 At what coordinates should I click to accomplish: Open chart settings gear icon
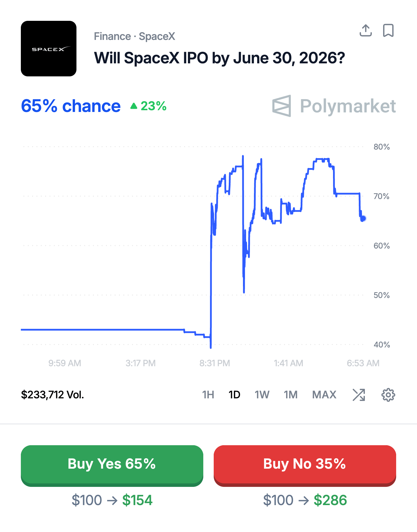coord(388,395)
